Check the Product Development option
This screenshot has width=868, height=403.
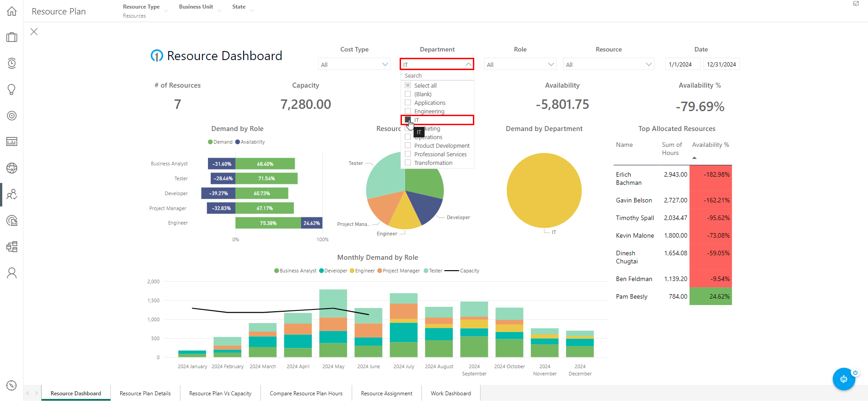tap(408, 145)
